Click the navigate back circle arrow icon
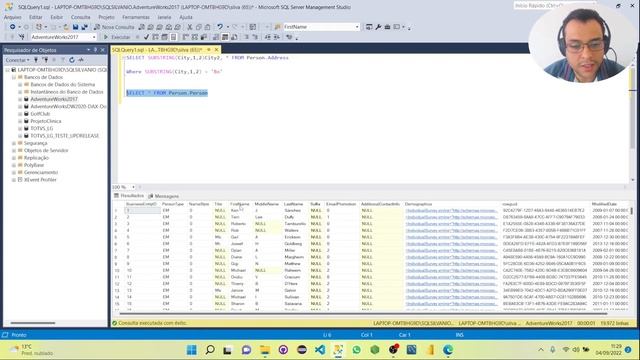Viewport: 640px width, 360px height. click(13, 27)
